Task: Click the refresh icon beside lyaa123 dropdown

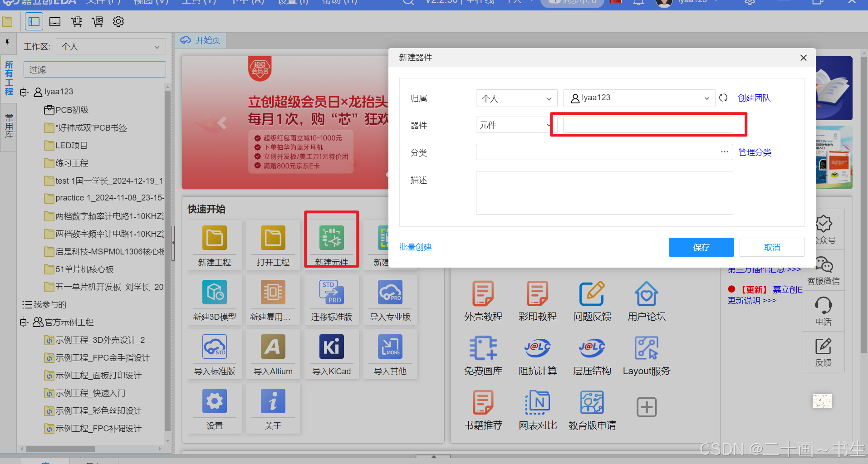Action: (x=723, y=98)
